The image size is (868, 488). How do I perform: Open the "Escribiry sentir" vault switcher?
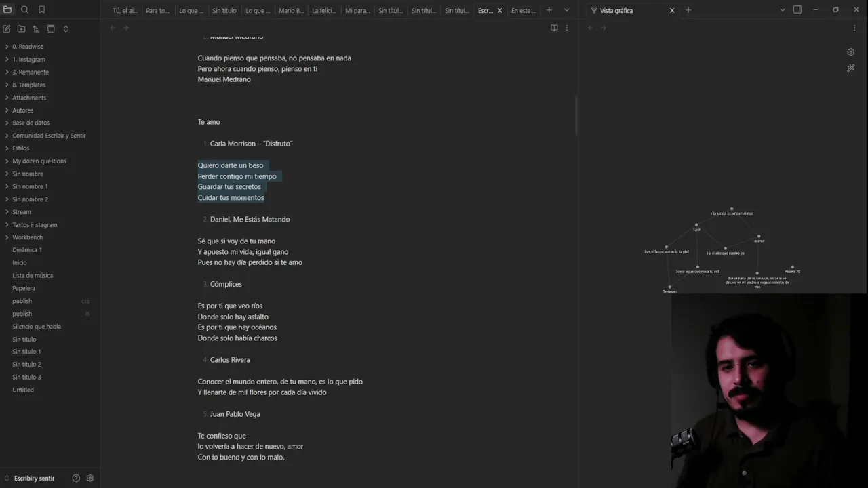[34, 479]
